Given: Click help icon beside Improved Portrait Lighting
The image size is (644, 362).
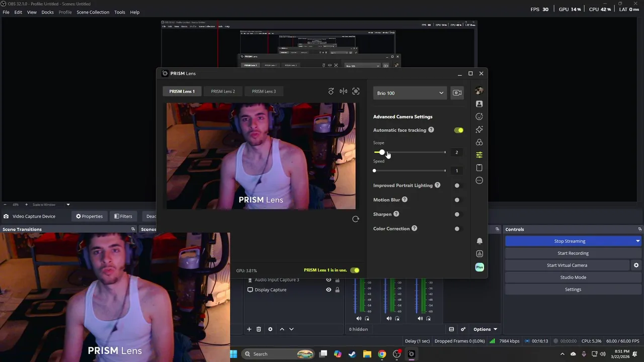Looking at the screenshot, I should [437, 186].
